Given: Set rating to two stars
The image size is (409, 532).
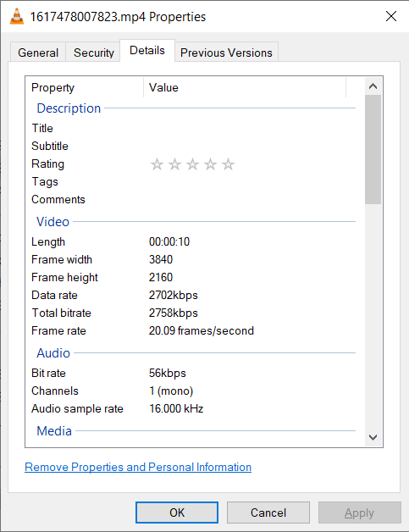Looking at the screenshot, I should click(174, 164).
